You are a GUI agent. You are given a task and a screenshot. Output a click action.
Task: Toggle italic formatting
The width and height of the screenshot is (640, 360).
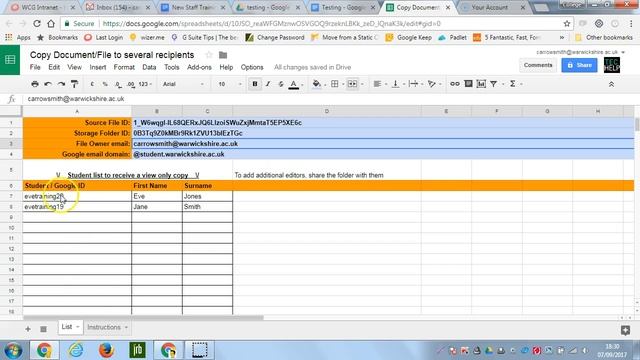click(268, 84)
